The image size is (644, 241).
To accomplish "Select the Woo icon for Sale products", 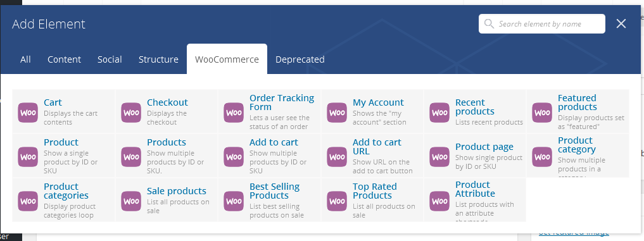I will click(x=131, y=201).
